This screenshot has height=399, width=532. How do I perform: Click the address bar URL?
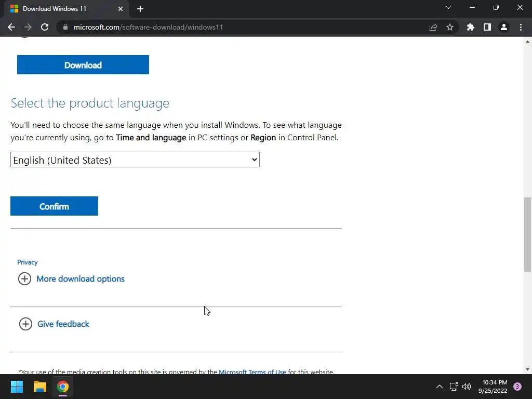(148, 27)
